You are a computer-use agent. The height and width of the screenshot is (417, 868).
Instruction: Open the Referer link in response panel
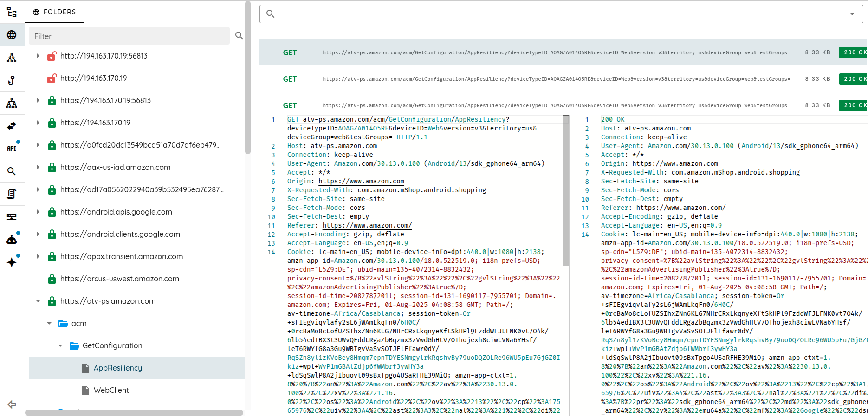(680, 208)
